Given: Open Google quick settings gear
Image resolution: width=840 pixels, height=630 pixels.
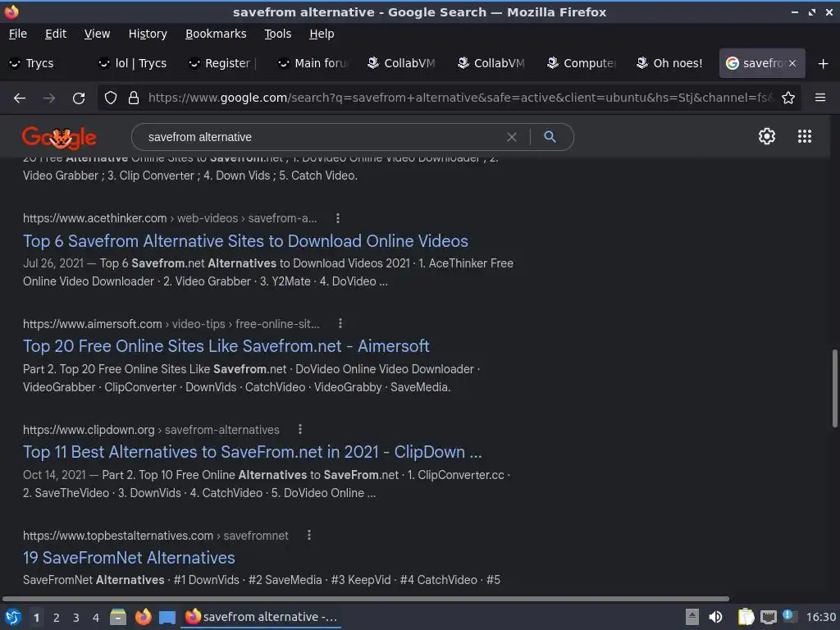Looking at the screenshot, I should coord(767,137).
